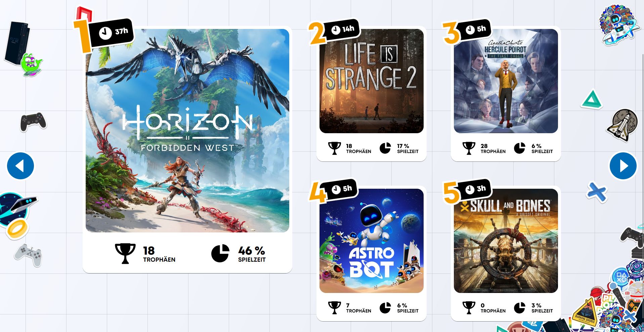
Task: Click the 46 % Spielzeit pie icon
Action: (220, 253)
